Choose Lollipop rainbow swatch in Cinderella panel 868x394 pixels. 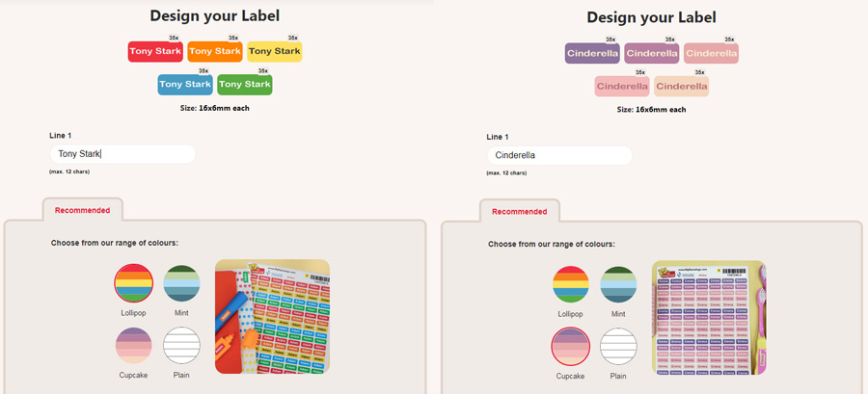570,284
